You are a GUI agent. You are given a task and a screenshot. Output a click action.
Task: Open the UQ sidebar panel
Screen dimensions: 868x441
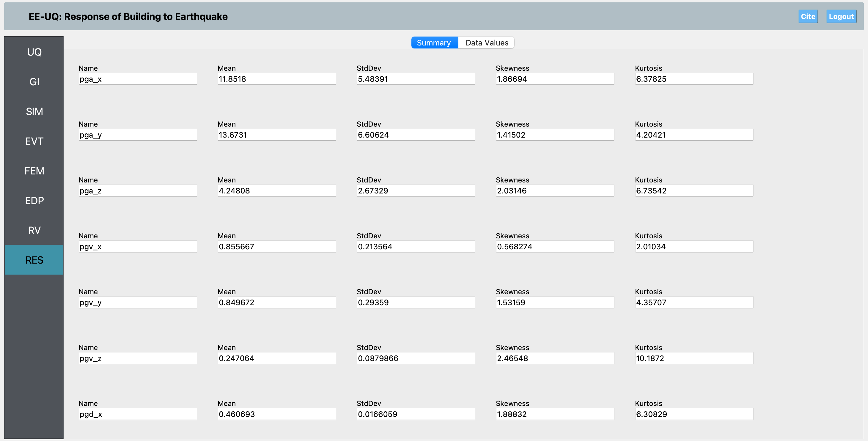pos(34,52)
